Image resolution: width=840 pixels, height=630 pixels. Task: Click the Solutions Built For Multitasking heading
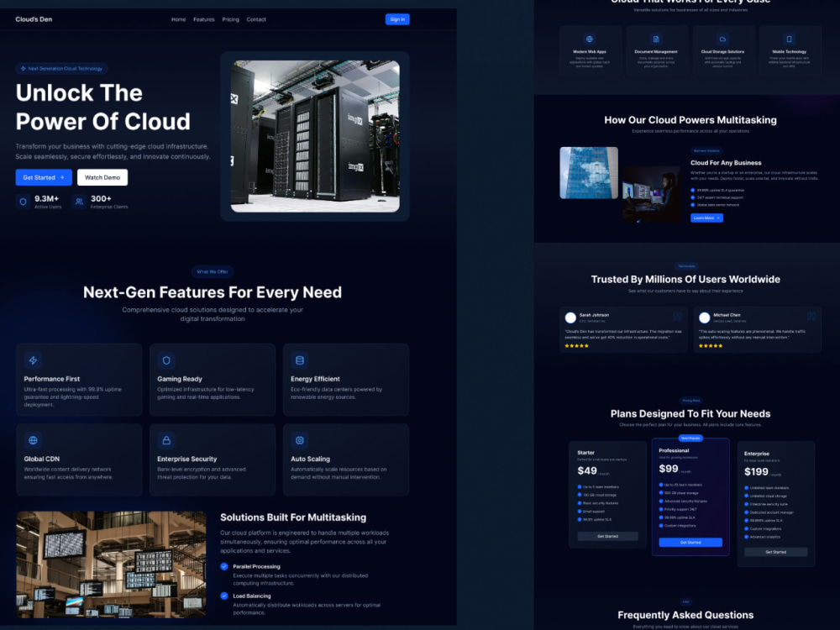(293, 517)
